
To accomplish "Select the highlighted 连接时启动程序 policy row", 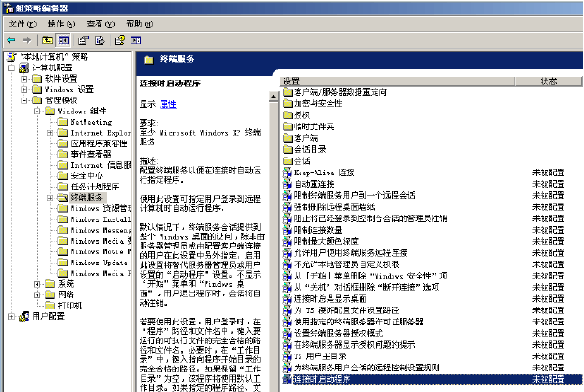I will click(x=432, y=379).
